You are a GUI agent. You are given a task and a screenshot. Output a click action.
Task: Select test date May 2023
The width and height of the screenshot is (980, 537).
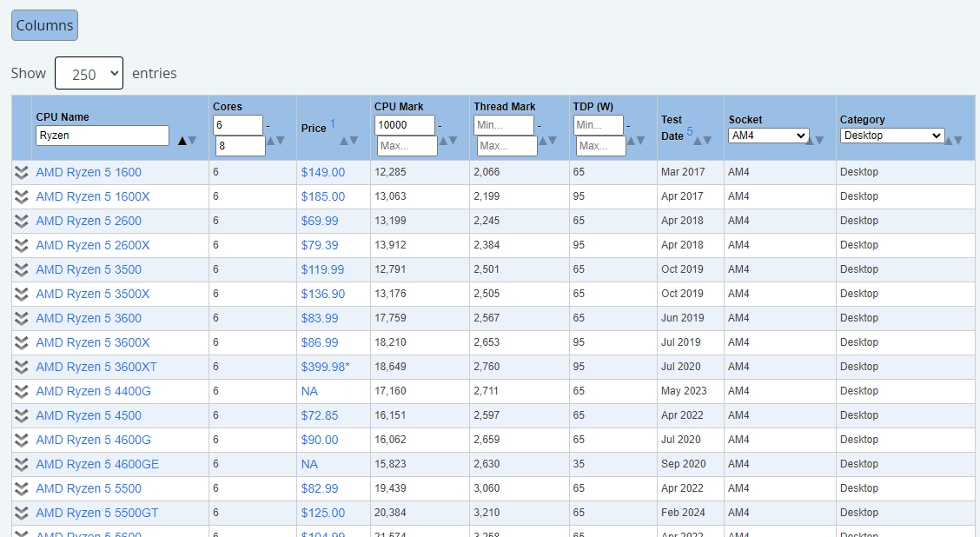click(x=684, y=391)
